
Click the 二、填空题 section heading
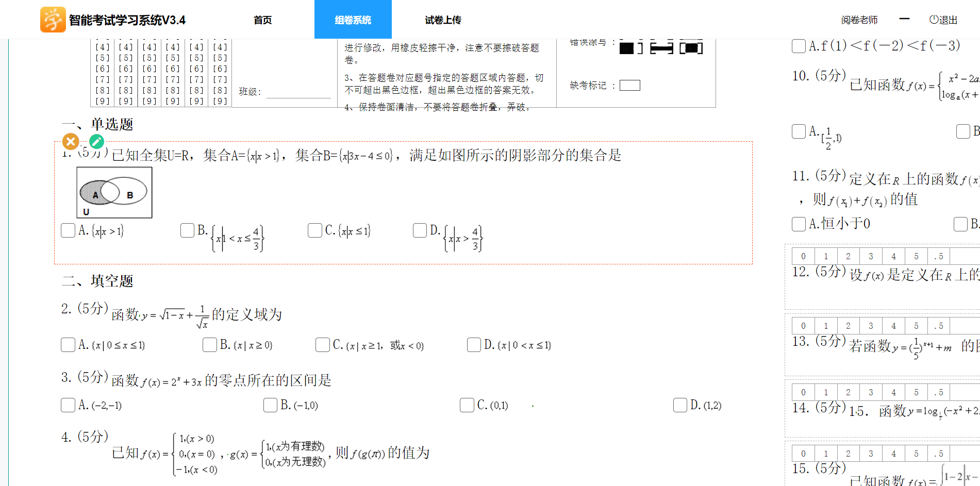tap(97, 281)
